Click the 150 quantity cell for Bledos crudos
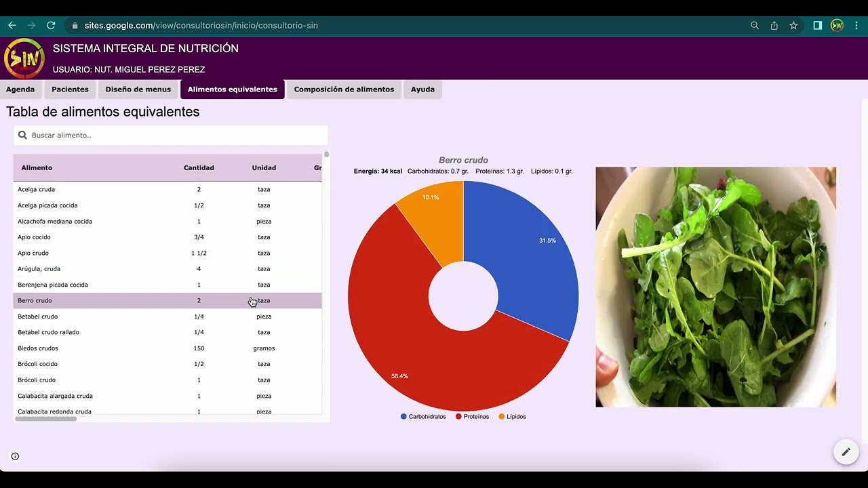The image size is (868, 488). click(199, 348)
